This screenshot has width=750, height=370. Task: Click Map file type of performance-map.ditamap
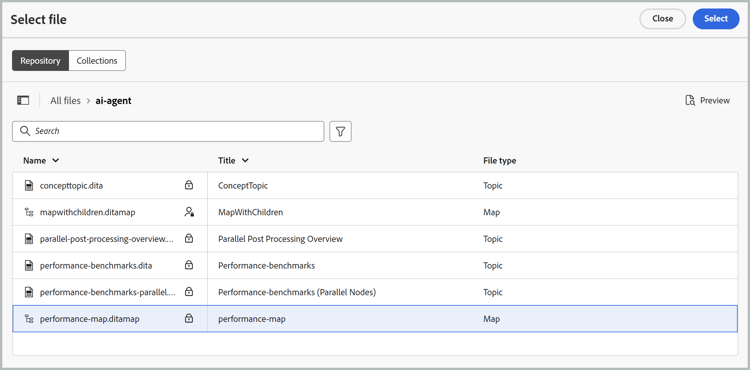[x=491, y=319]
